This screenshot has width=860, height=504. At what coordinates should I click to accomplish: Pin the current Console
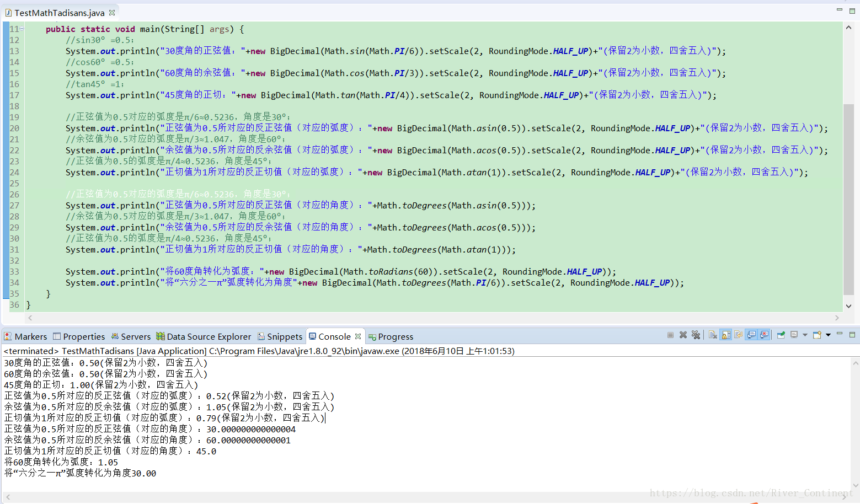(x=781, y=335)
